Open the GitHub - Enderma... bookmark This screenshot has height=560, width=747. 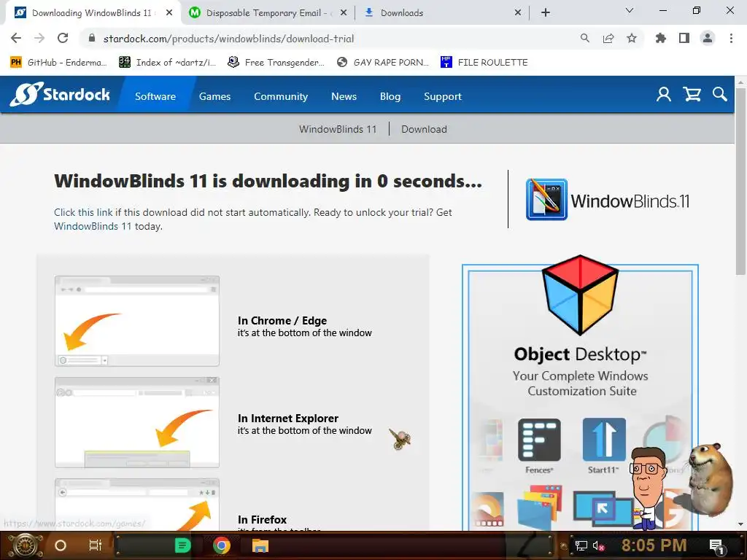coord(58,62)
